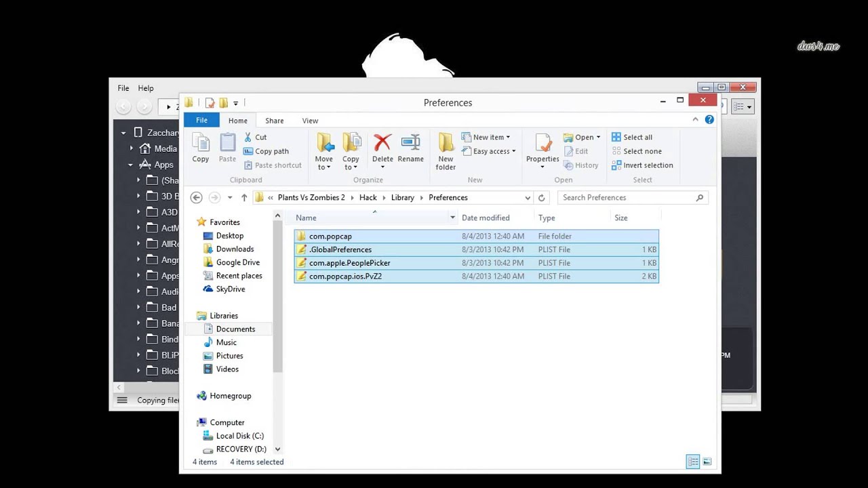This screenshot has height=488, width=868.
Task: Switch to the View ribbon tab
Action: coord(310,121)
